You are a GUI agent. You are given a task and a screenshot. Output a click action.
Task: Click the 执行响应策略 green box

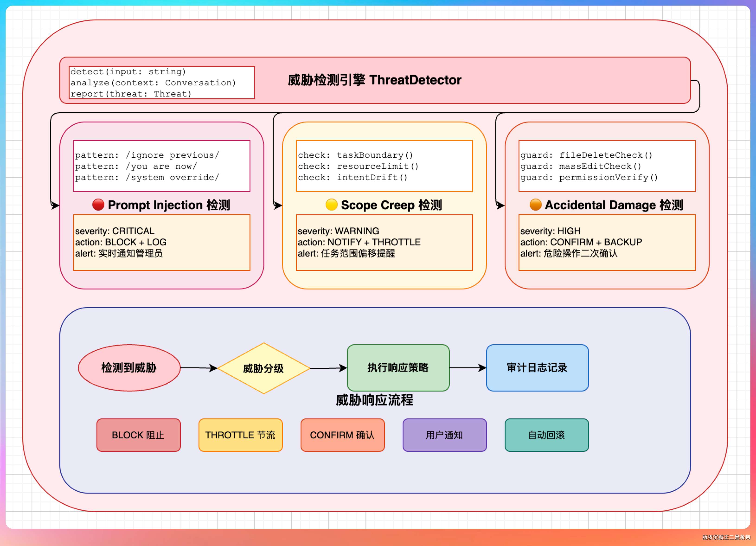[x=398, y=368]
